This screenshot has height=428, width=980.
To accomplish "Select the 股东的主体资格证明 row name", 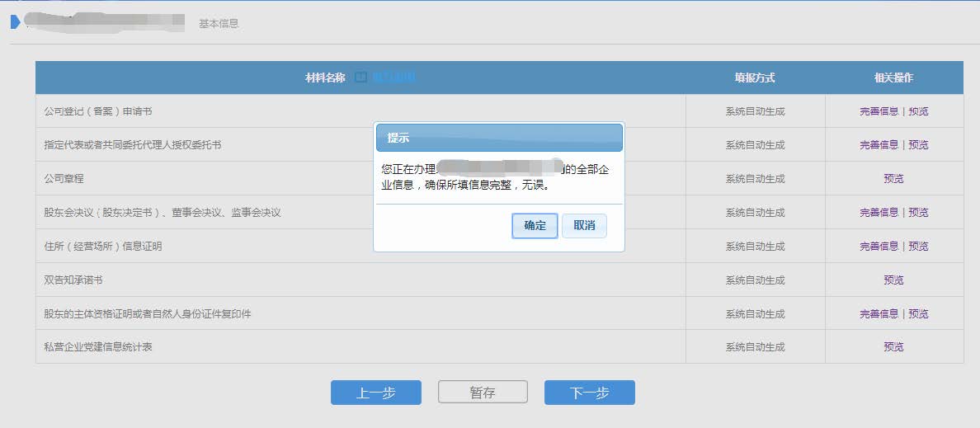I will tap(147, 313).
